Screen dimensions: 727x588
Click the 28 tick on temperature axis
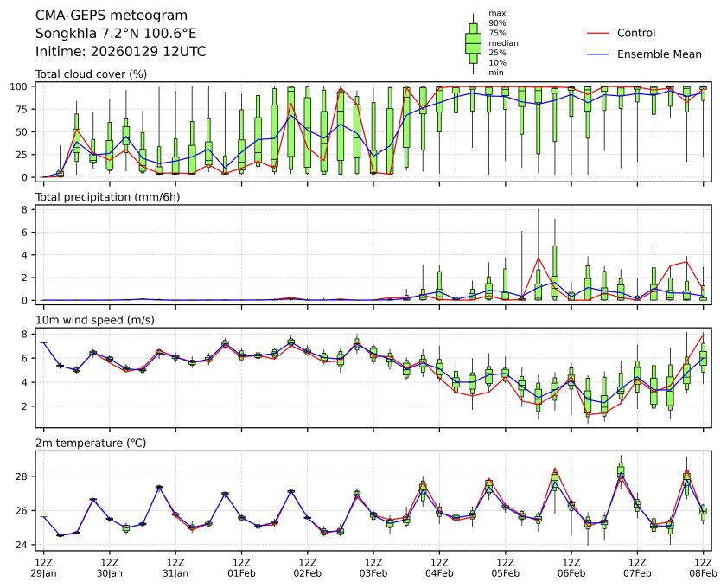(25, 476)
